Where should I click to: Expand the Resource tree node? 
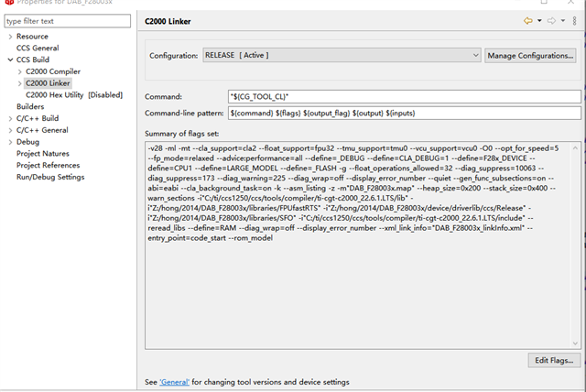[x=10, y=37]
